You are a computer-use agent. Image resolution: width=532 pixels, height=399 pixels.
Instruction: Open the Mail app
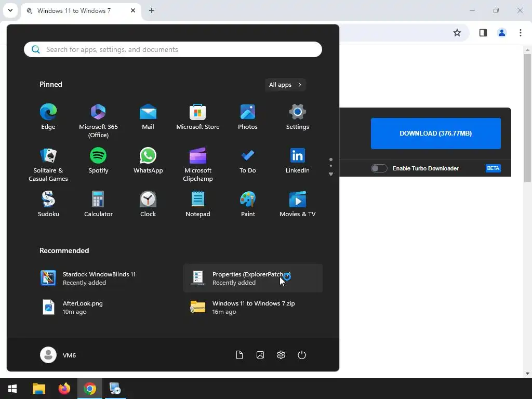(148, 117)
